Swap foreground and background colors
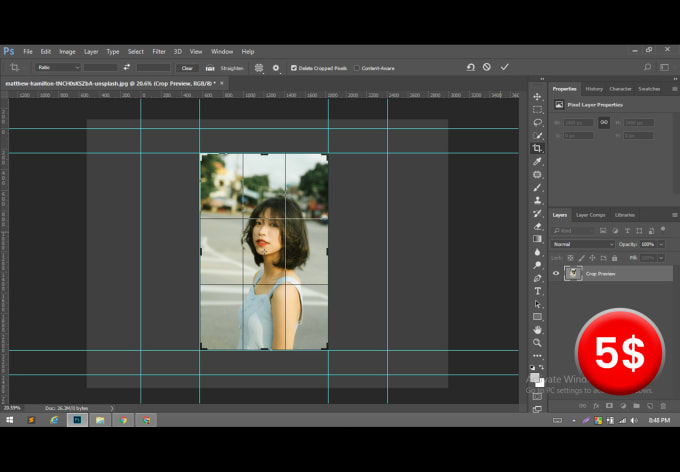680x472 pixels. tap(541, 367)
